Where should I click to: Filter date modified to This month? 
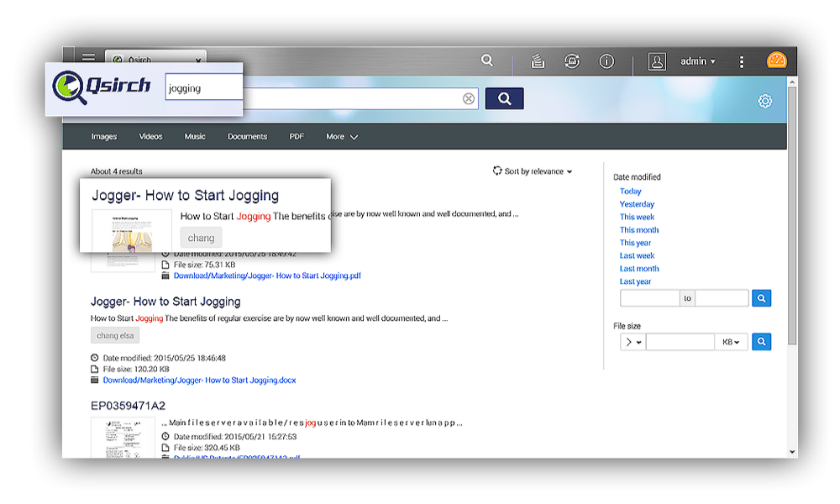coord(639,230)
